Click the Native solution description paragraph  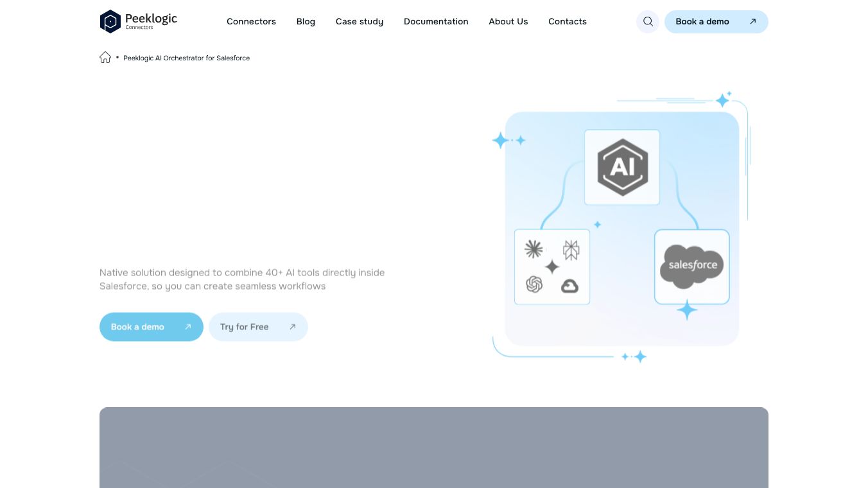(x=242, y=279)
